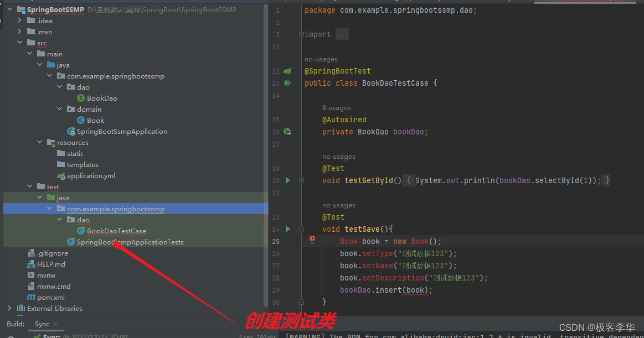Image resolution: width=644 pixels, height=338 pixels.
Task: Click the '8 usages' inlay hint
Action: tap(336, 108)
